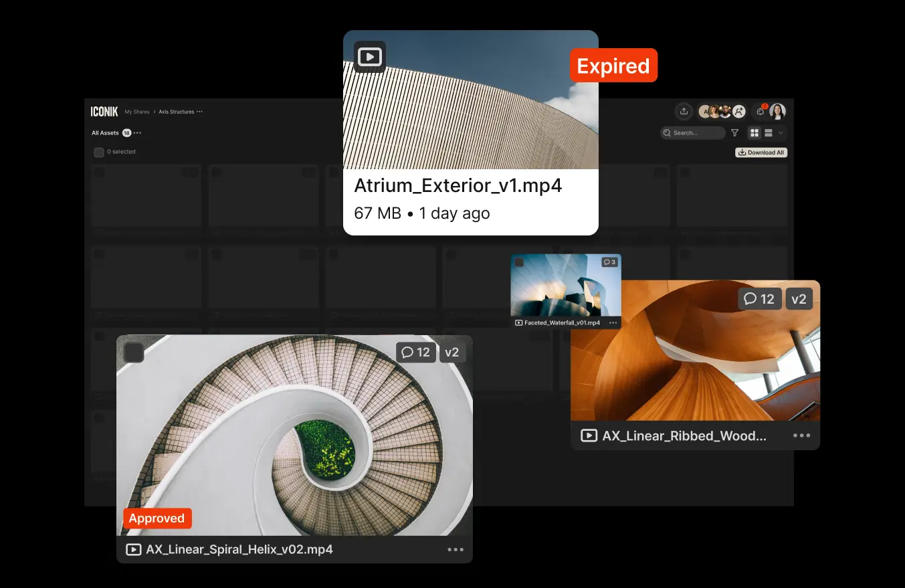This screenshot has width=905, height=588.
Task: Open notifications via the bell icon
Action: pos(760,112)
